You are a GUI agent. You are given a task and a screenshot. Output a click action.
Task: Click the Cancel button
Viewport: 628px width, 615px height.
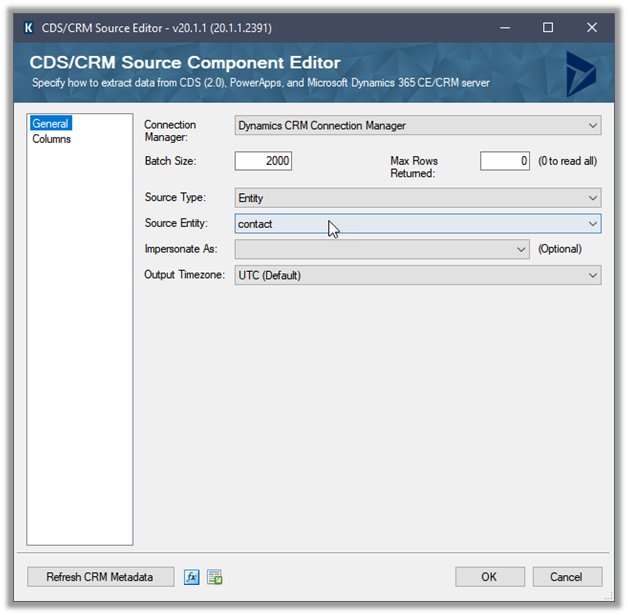pos(566,577)
